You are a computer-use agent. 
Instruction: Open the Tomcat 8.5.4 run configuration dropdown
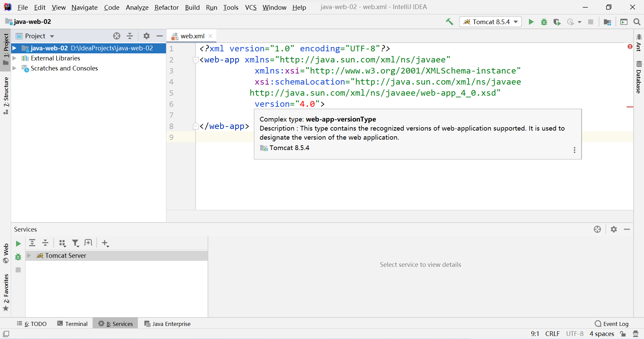(x=490, y=22)
